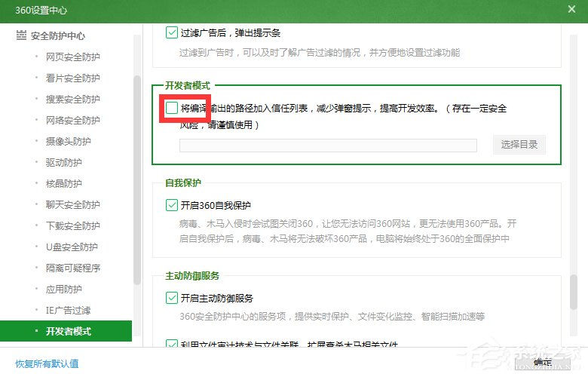The width and height of the screenshot is (588, 377).
Task: Click the main panel vertical scrollbar
Action: click(574, 290)
